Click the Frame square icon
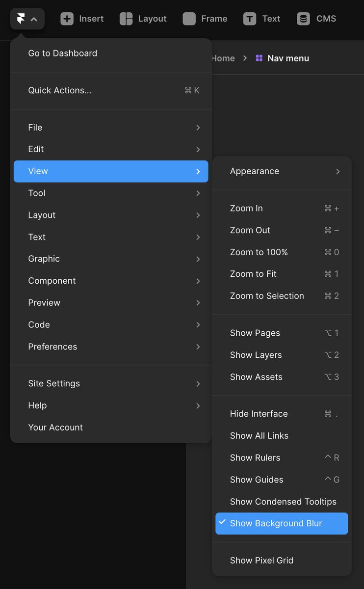This screenshot has width=364, height=589. pyautogui.click(x=189, y=19)
